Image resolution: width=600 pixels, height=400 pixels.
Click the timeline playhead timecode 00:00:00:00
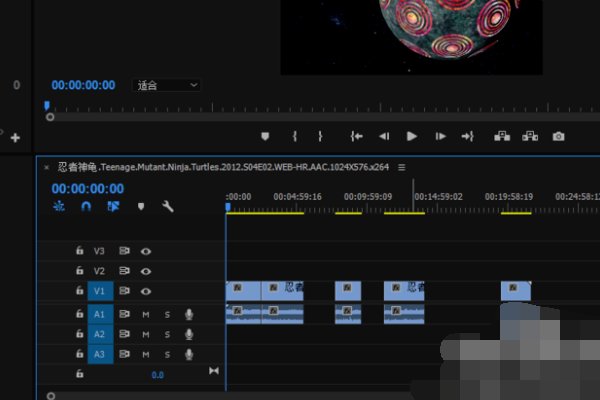point(88,188)
